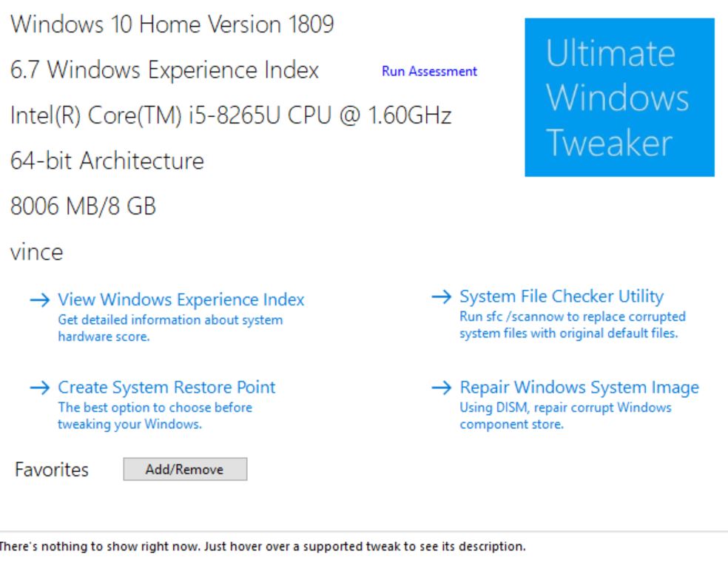Image resolution: width=728 pixels, height=588 pixels.
Task: Launch the System File Checker Utility
Action: point(562,297)
